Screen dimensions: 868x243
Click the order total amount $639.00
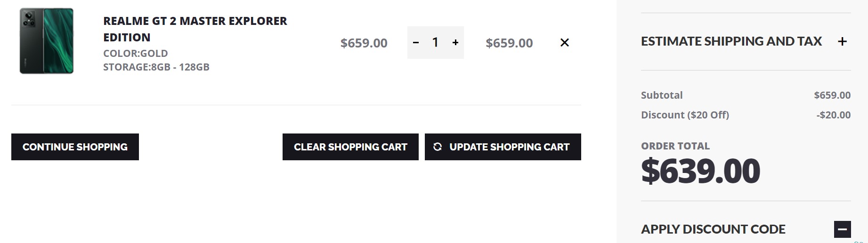pos(700,171)
